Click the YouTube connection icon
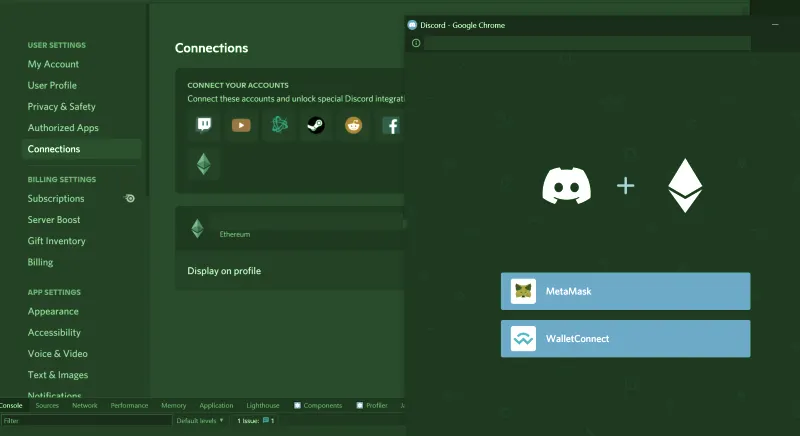The height and width of the screenshot is (436, 800). [241, 125]
